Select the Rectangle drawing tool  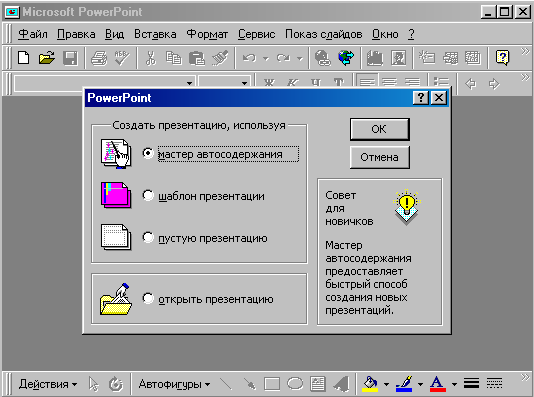coord(272,384)
